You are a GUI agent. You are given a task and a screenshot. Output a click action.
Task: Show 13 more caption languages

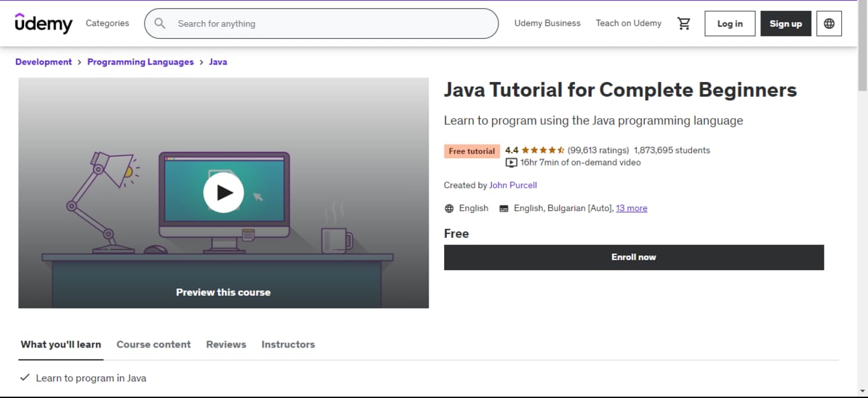632,208
